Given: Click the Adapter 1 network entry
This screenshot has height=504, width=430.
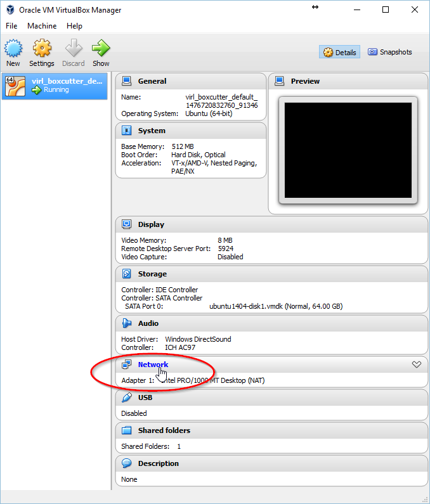Looking at the screenshot, I should (193, 380).
